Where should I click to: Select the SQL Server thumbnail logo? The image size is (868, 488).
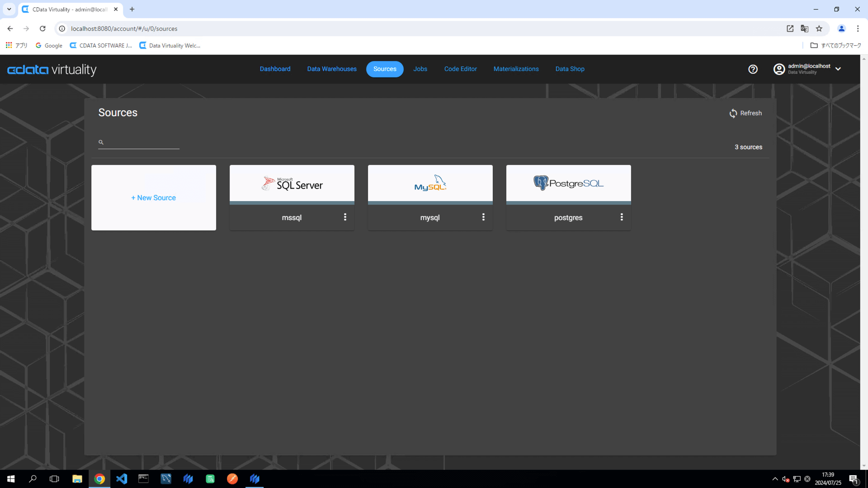tap(292, 183)
